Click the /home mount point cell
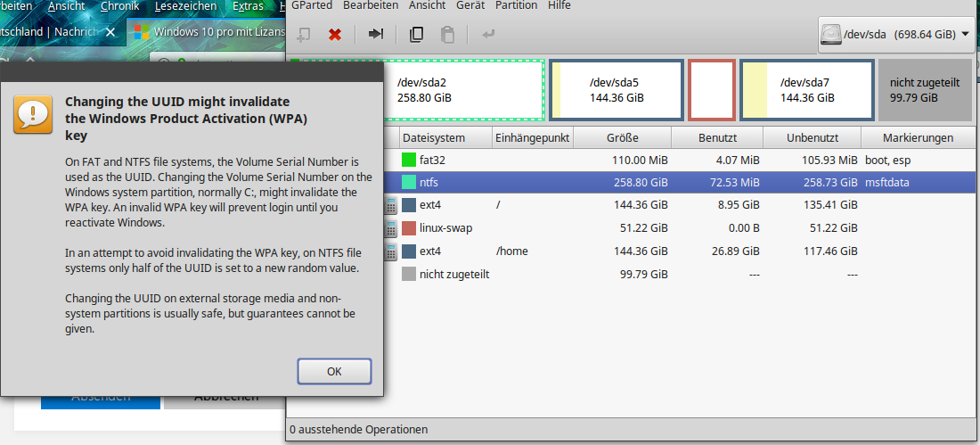Screen dimensions: 980x445 coord(512,251)
